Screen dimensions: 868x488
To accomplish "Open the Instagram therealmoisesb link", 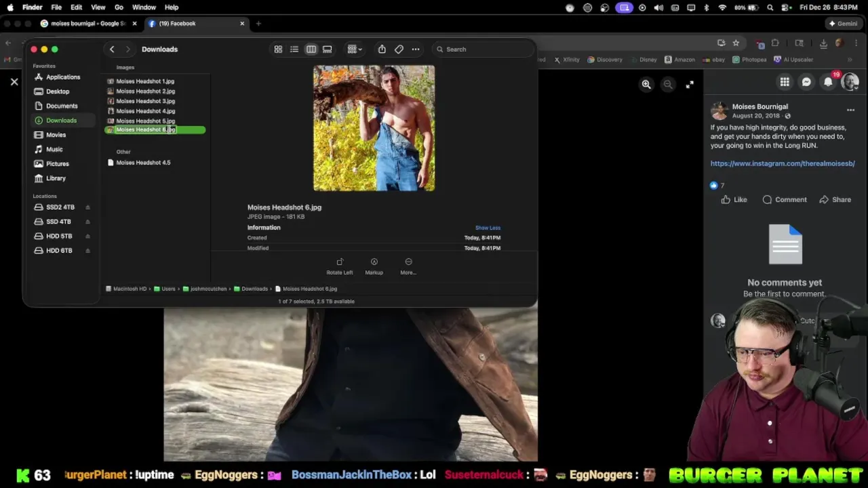I will click(x=783, y=163).
